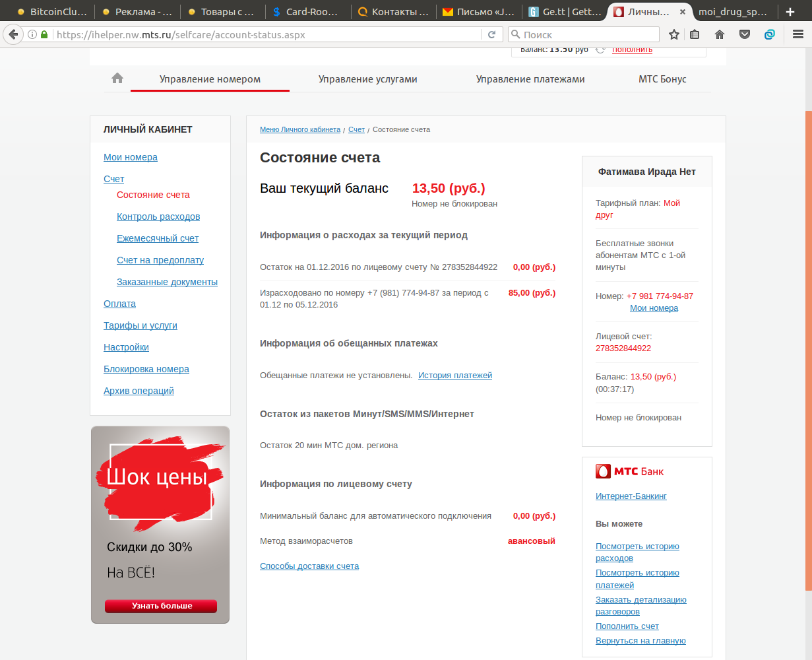Click Посмотреть историю расходов link
This screenshot has height=660, width=812.
coord(637,552)
